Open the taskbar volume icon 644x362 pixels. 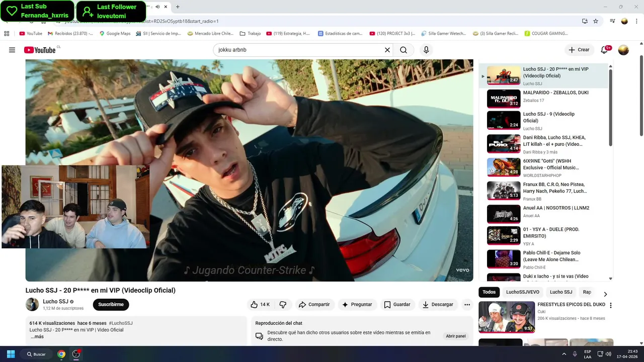[x=608, y=354]
